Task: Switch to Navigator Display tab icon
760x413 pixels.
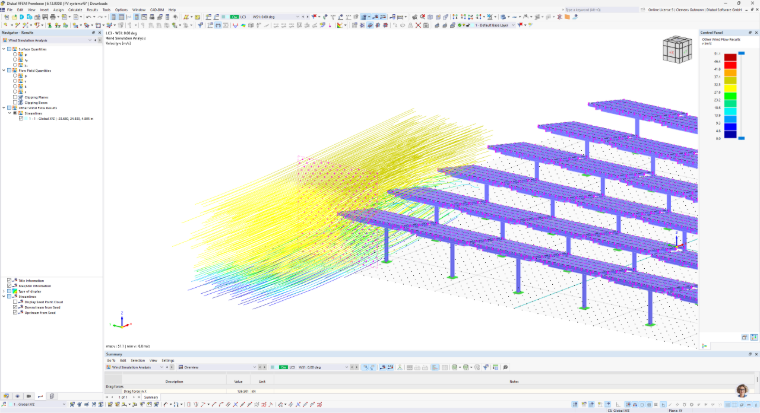Action: point(17,396)
